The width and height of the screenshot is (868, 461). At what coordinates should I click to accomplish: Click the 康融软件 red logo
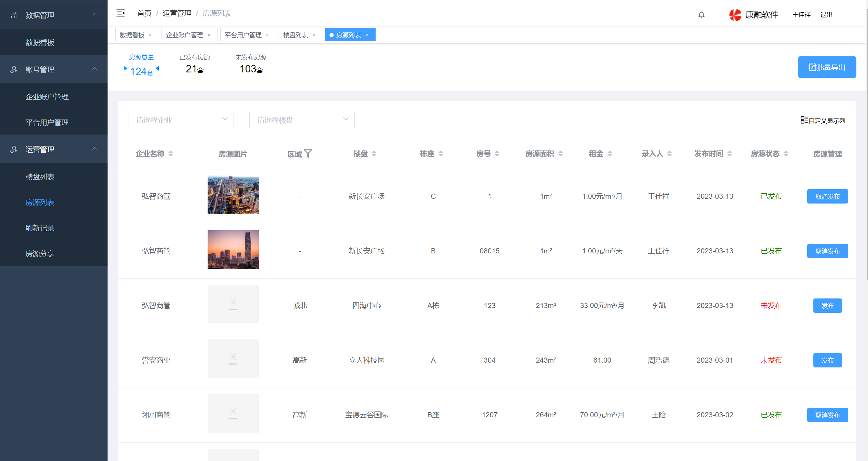[x=735, y=15]
